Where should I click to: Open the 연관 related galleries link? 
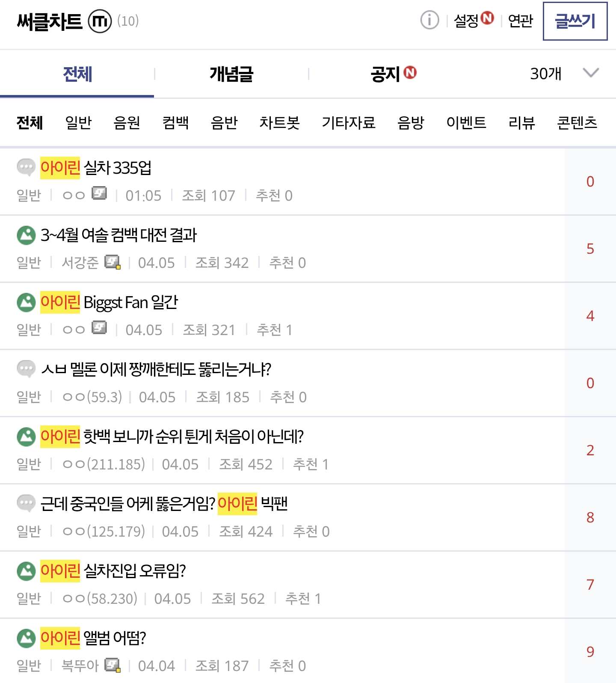point(520,21)
